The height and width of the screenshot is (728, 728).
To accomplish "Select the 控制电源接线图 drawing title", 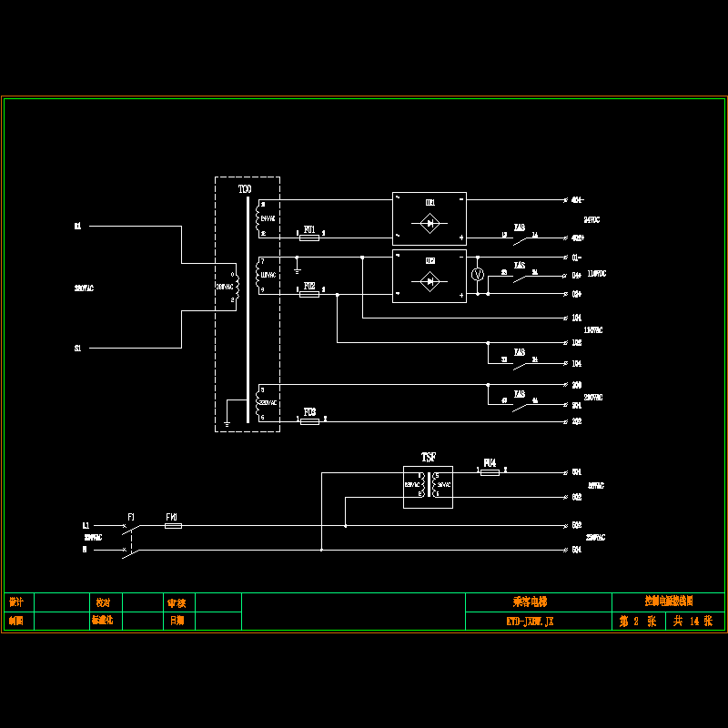I will pyautogui.click(x=669, y=602).
